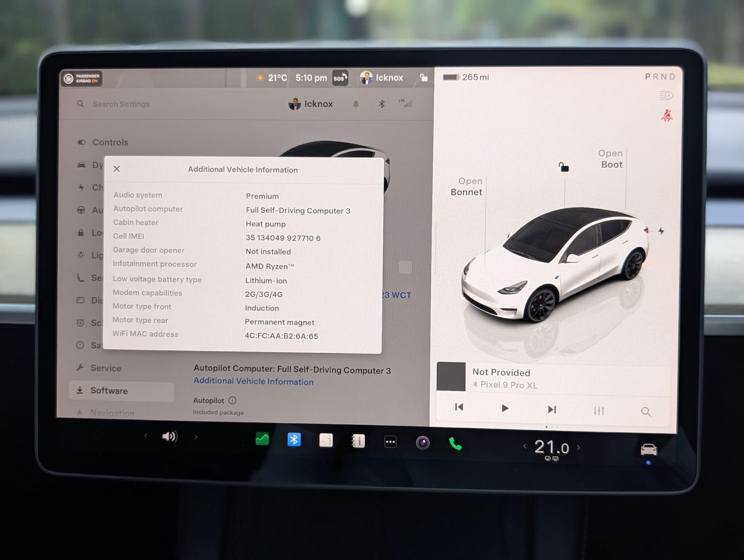Increase volume with right arrow
Viewport: 744px width, 560px height.
pos(196,437)
